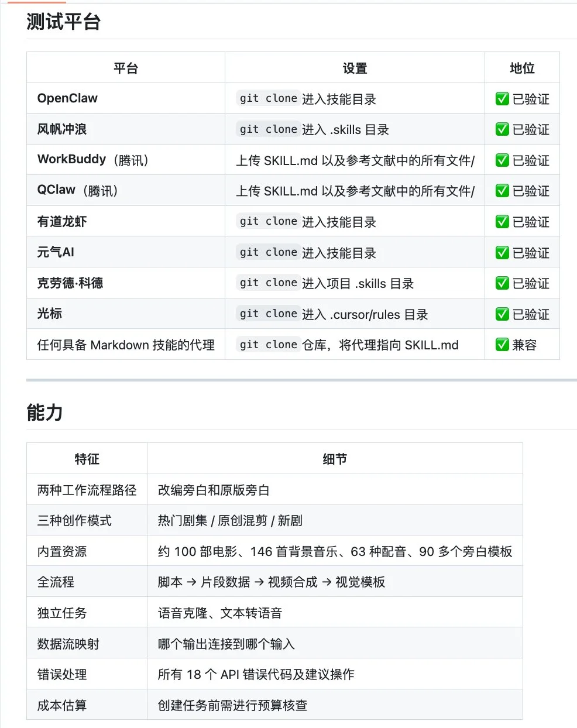This screenshot has width=577, height=728.
Task: Click the green checkmark next to 兼容
Action: (502, 345)
